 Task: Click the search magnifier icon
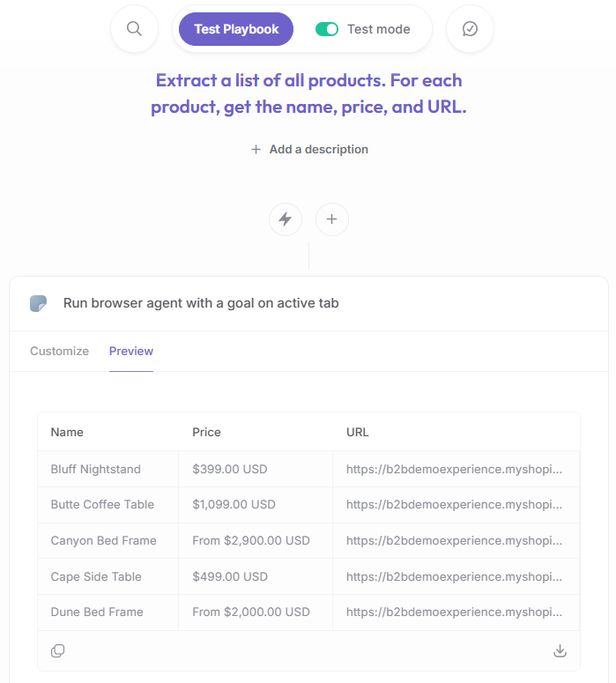click(x=134, y=29)
